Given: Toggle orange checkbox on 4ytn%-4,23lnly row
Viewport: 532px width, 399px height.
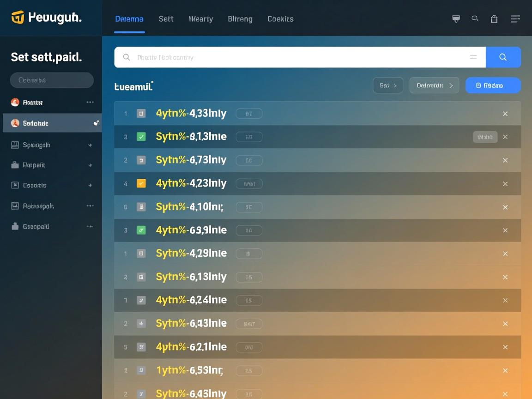Looking at the screenshot, I should click(141, 183).
